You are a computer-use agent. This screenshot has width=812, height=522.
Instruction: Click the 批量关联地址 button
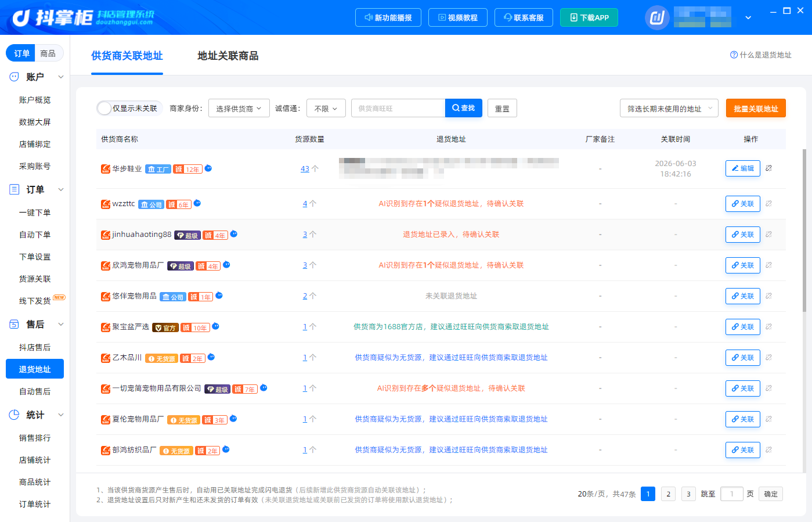point(756,109)
